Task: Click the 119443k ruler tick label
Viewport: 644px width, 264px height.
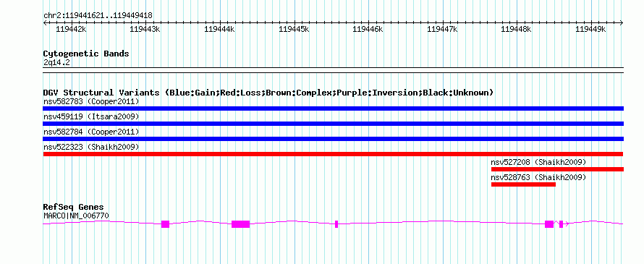Action: tap(145, 29)
